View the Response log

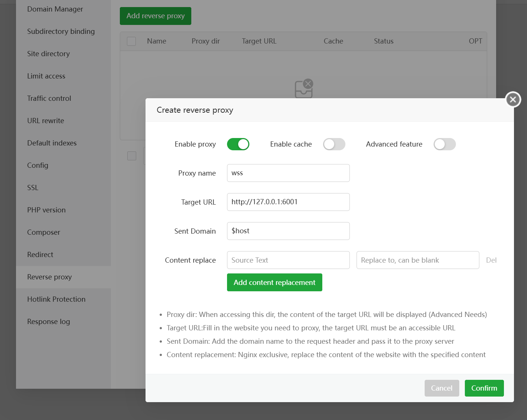point(63,321)
